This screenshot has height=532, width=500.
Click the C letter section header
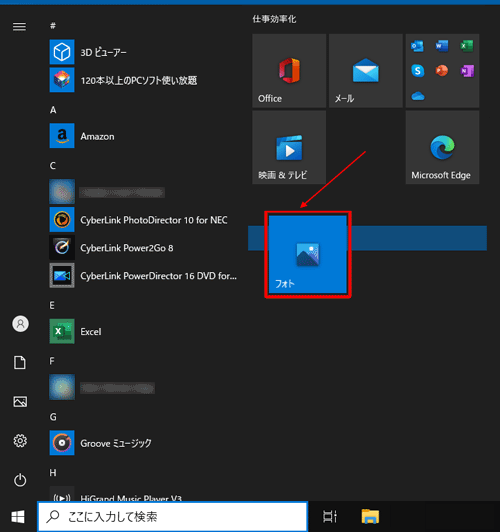point(53,166)
